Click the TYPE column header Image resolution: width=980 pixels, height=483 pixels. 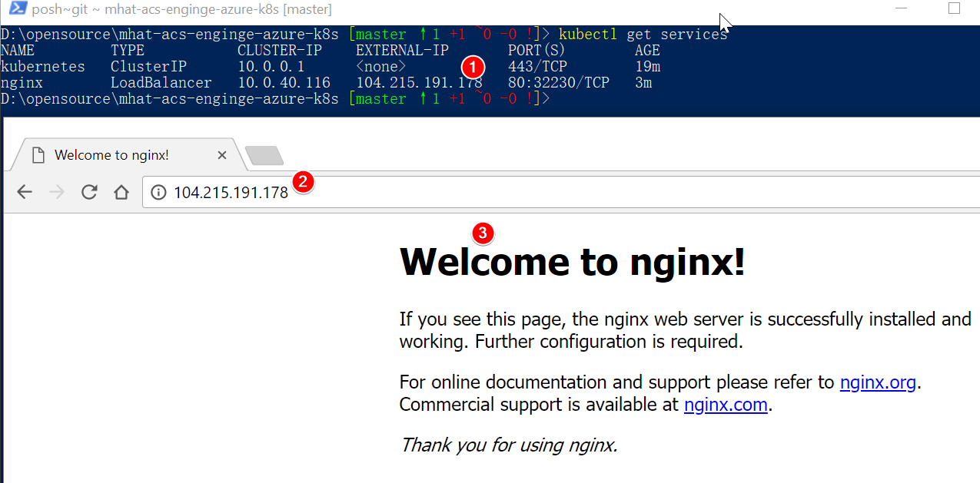(x=128, y=51)
